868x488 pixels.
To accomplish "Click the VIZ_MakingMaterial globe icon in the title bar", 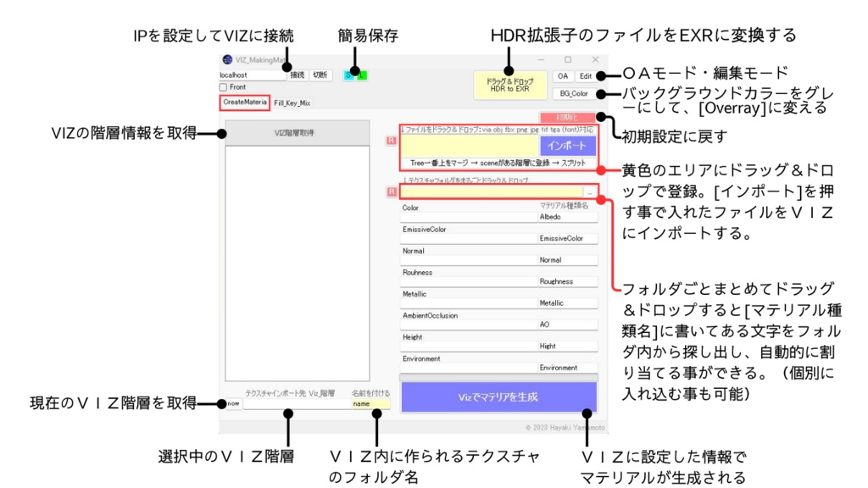I will pyautogui.click(x=228, y=58).
